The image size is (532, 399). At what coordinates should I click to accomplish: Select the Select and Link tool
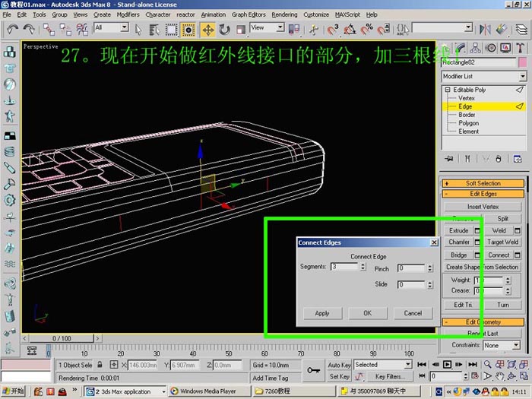point(49,30)
